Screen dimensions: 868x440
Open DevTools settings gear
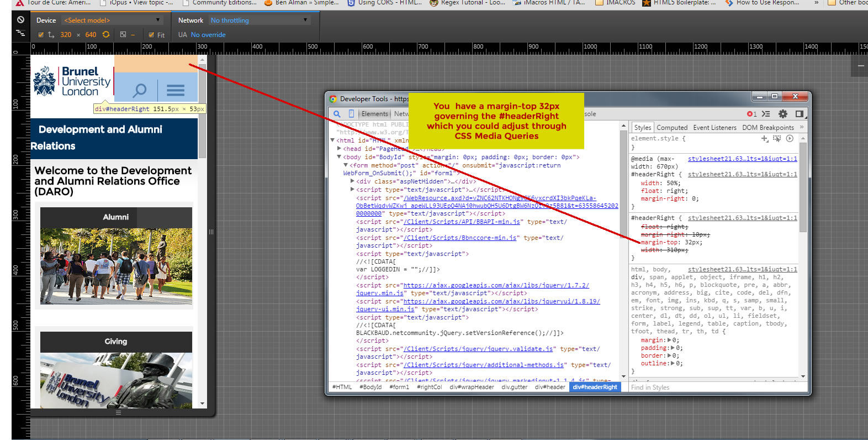pos(783,114)
